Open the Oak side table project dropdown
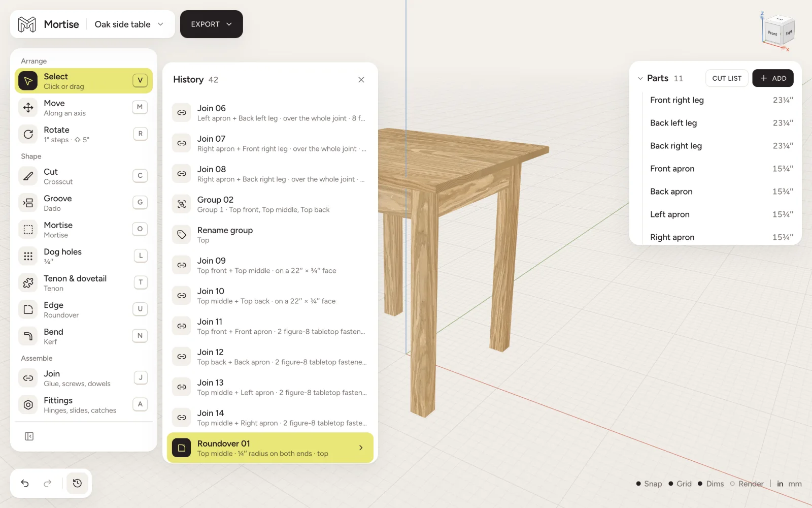The width and height of the screenshot is (812, 508). (x=129, y=24)
